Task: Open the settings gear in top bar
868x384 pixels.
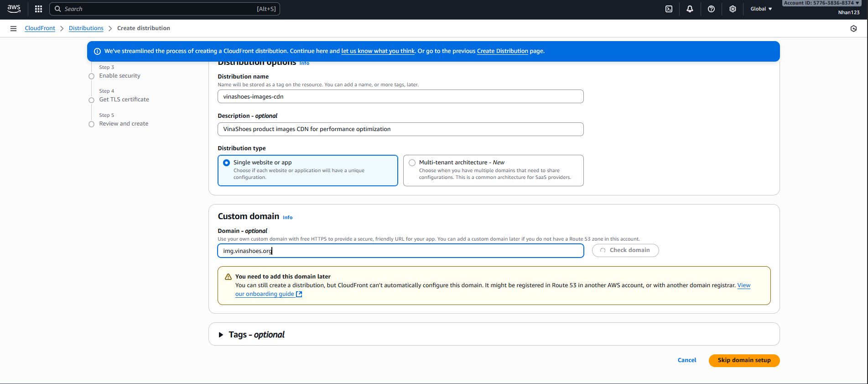Action: (x=733, y=9)
